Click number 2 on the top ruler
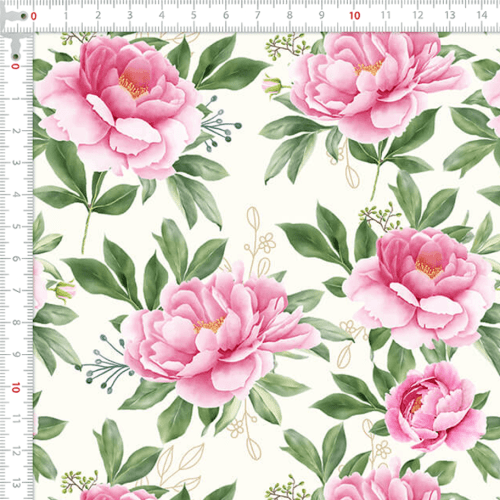Viewport: 500px width, 500px height. point(98,15)
